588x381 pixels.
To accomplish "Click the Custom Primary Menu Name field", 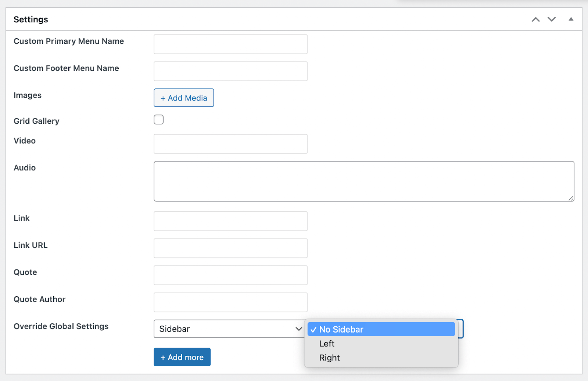I will point(230,44).
